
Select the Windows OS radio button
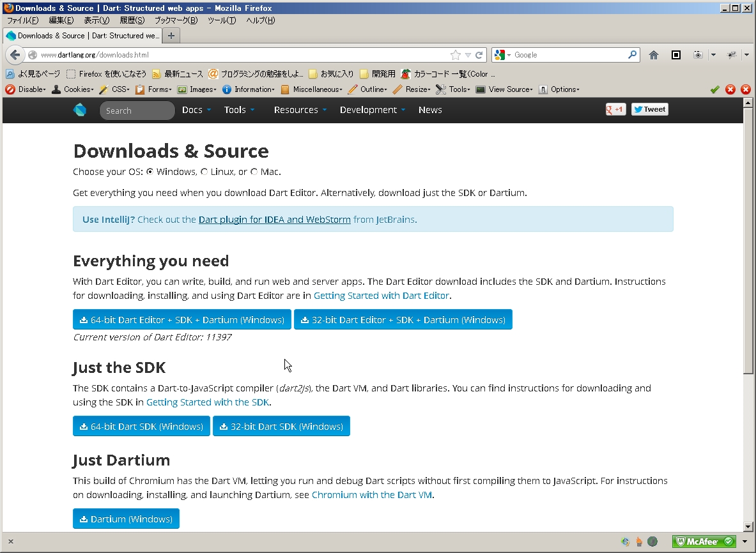coord(150,172)
